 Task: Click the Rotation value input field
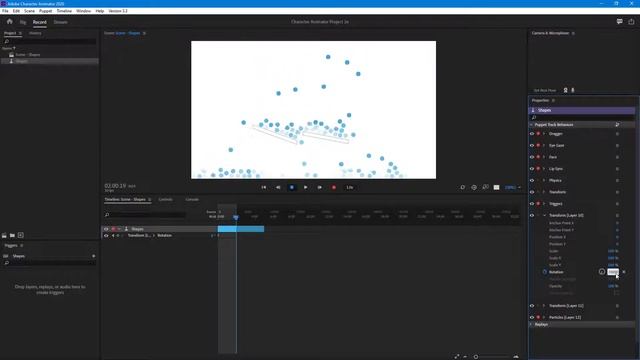coord(613,272)
